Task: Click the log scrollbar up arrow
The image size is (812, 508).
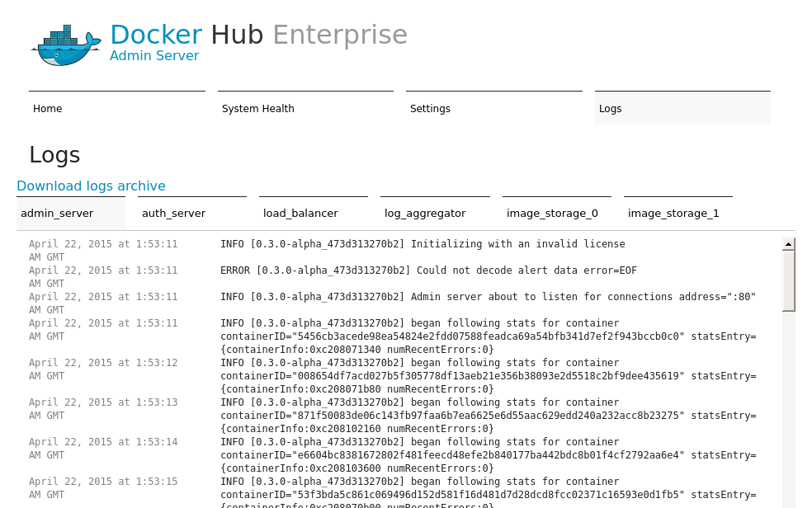Action: (x=788, y=243)
